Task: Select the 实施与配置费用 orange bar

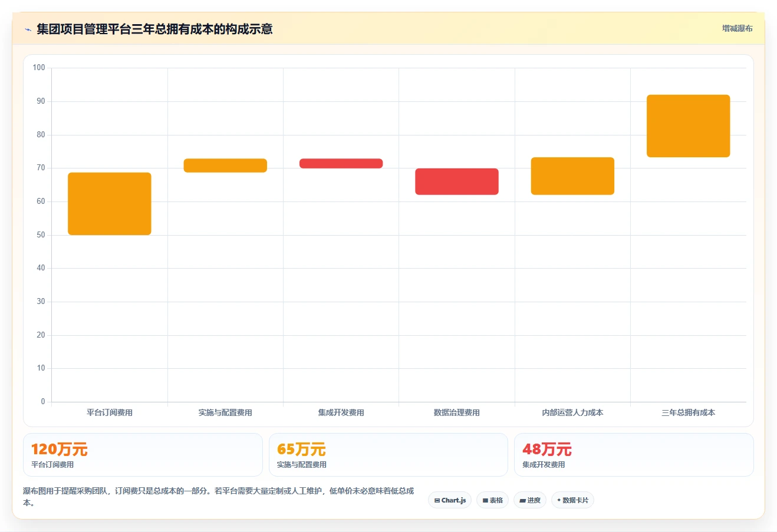Action: pos(225,166)
